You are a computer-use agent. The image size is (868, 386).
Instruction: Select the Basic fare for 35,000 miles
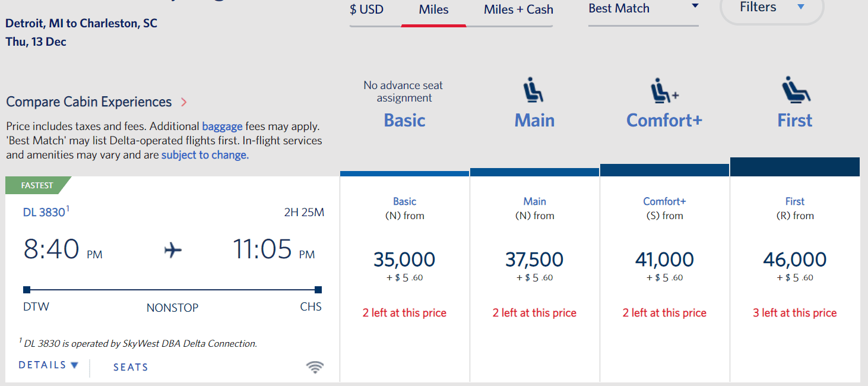click(x=404, y=260)
